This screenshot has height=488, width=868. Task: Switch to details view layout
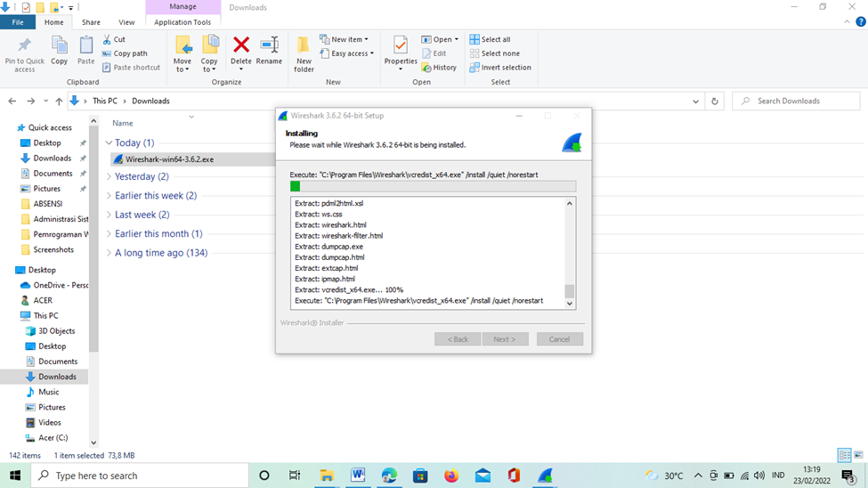point(844,455)
